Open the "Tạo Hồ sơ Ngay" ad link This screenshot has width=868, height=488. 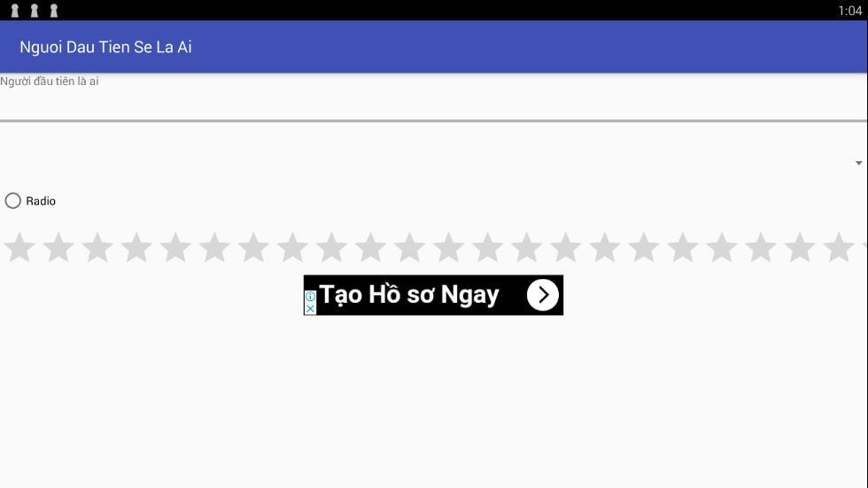tap(409, 294)
